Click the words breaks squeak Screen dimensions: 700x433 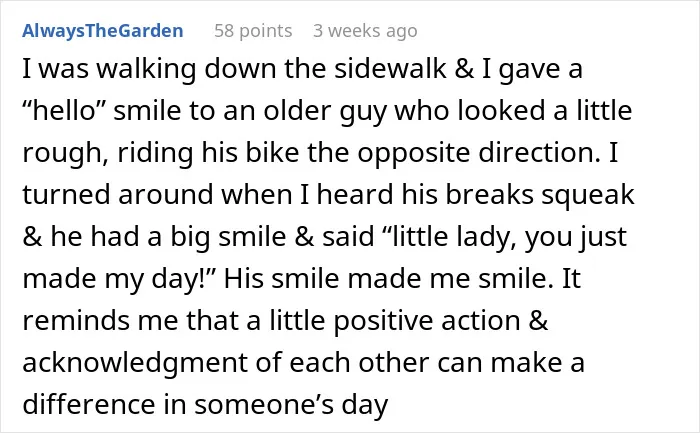[x=540, y=195]
